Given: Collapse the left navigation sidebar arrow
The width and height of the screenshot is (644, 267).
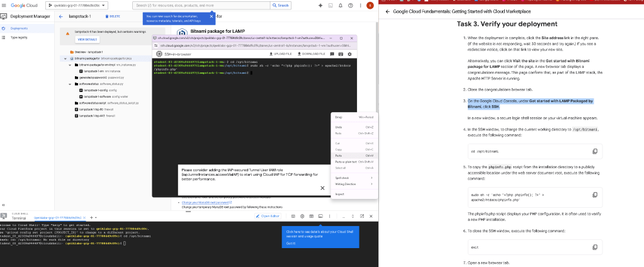Looking at the screenshot, I should [x=3, y=205].
